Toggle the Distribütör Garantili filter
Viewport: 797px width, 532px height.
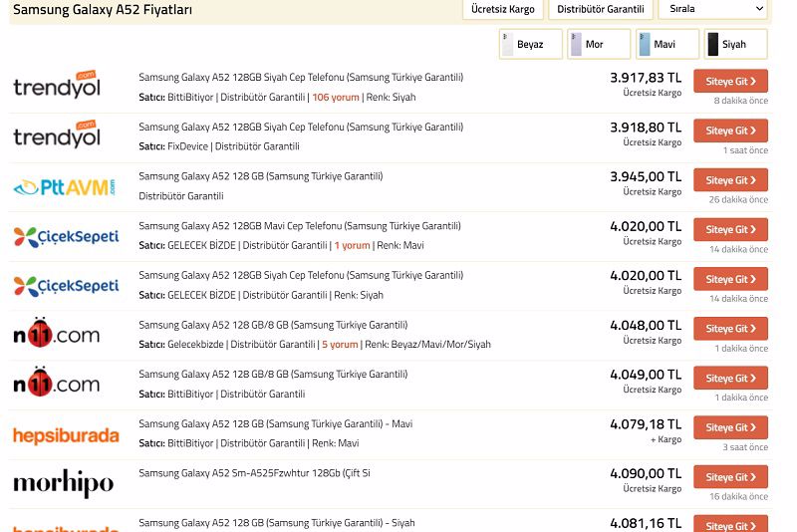[601, 9]
